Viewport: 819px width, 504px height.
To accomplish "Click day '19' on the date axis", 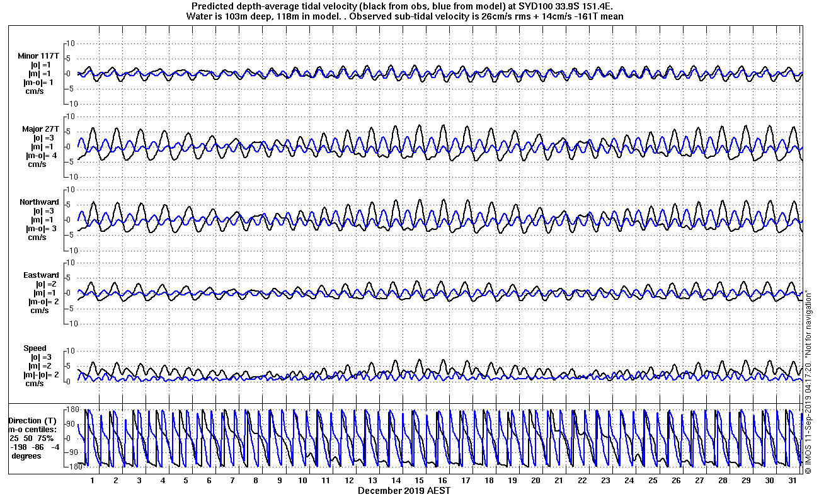I will pos(512,481).
